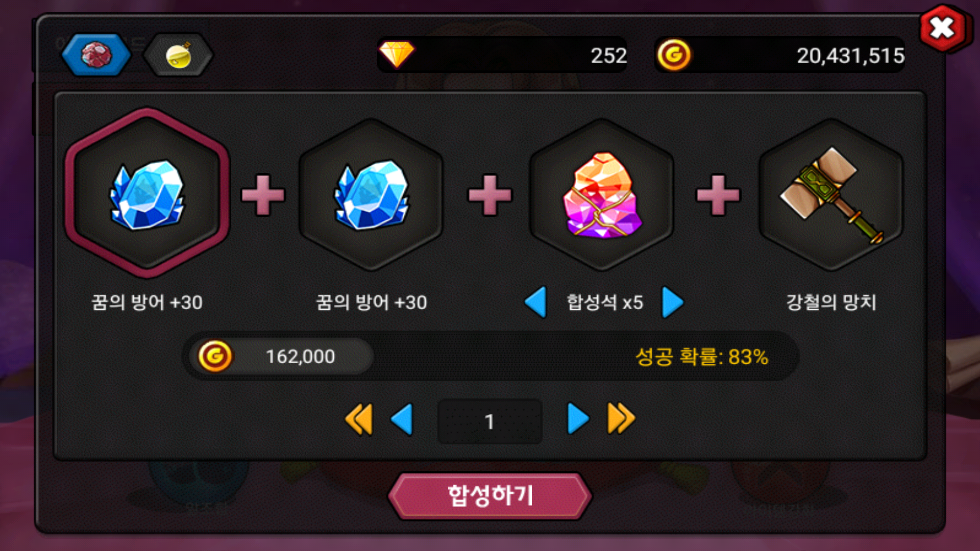Click the quantity field showing 1
Screen dimensions: 980x551
coord(489,421)
